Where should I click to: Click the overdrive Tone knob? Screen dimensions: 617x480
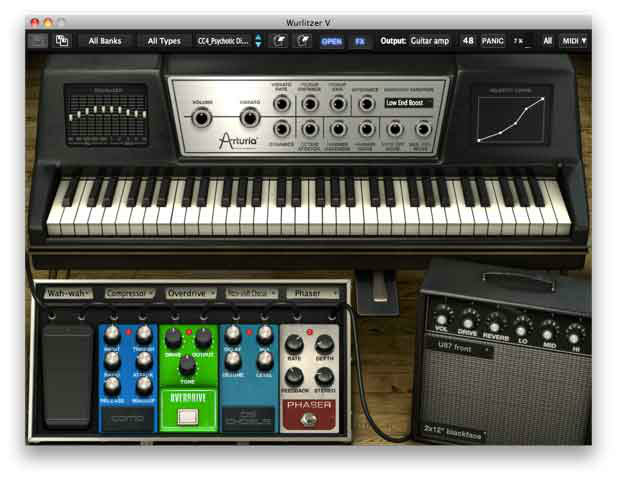187,365
